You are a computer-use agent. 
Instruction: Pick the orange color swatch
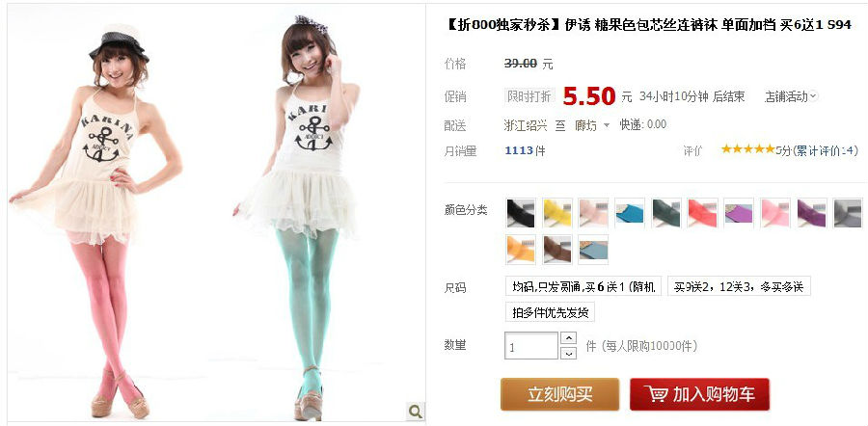point(521,250)
